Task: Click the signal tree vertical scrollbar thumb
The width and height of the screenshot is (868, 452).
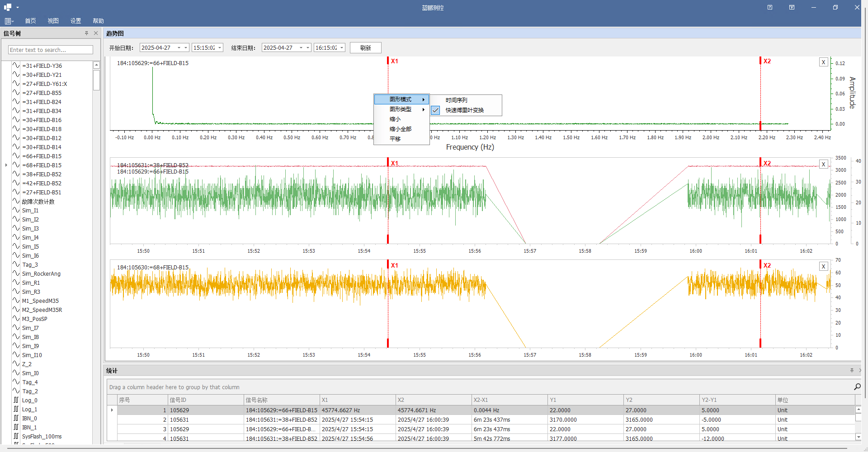Action: point(96,80)
